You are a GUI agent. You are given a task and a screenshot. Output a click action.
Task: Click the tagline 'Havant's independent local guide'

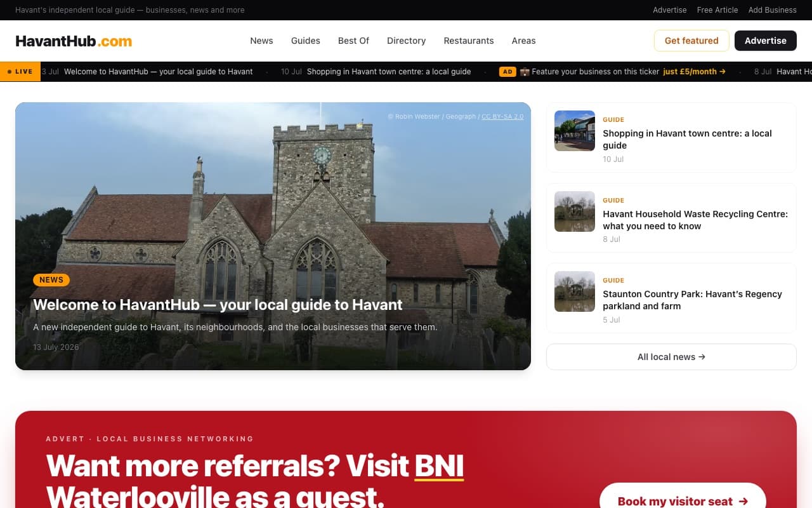click(x=130, y=10)
